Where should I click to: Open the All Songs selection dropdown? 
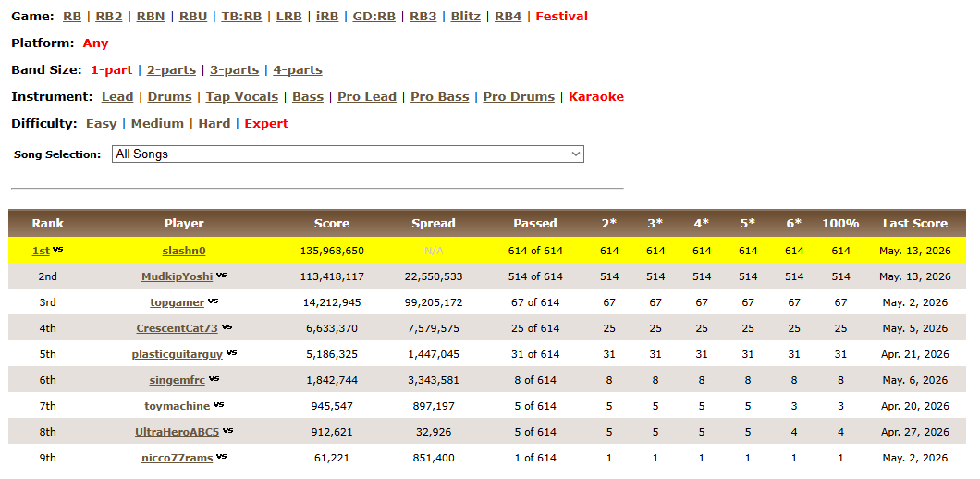(348, 154)
